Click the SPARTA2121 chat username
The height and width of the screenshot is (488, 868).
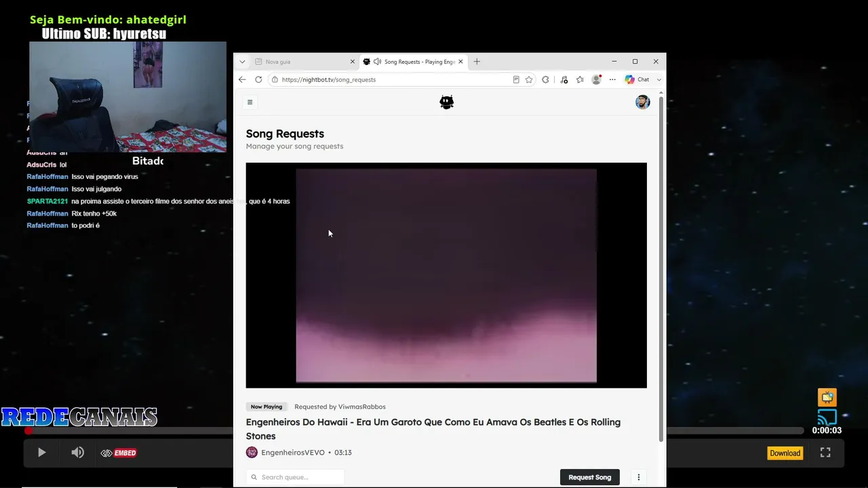point(47,201)
